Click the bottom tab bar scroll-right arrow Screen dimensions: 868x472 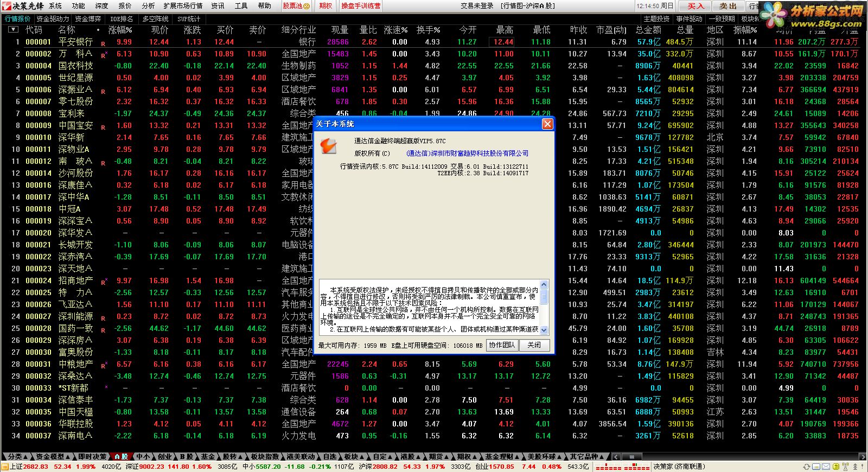pyautogui.click(x=863, y=457)
